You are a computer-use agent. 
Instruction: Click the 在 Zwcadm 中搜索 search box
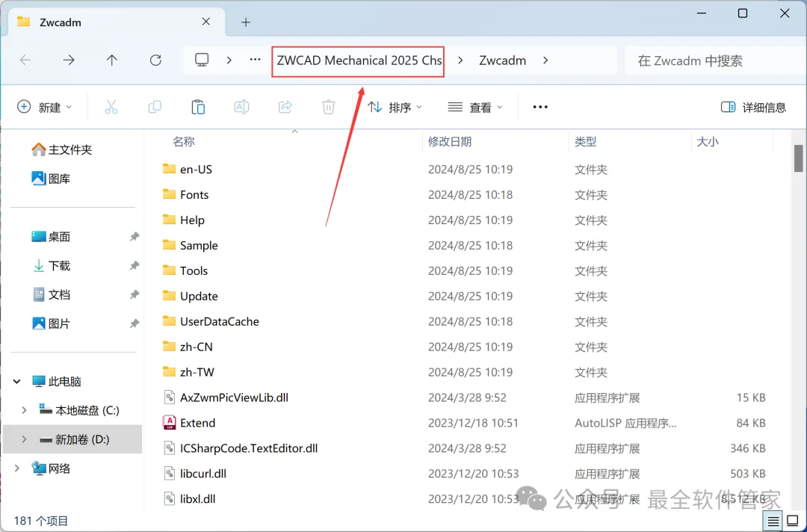(x=715, y=61)
